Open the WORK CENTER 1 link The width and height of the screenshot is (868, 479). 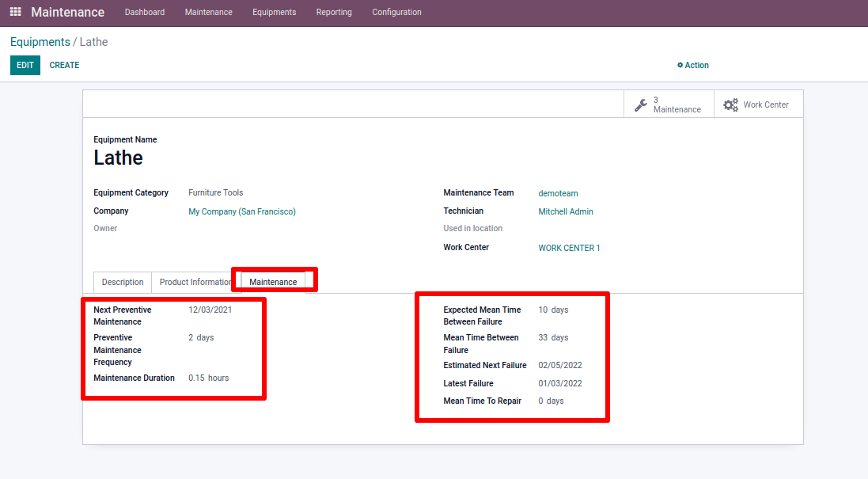569,248
